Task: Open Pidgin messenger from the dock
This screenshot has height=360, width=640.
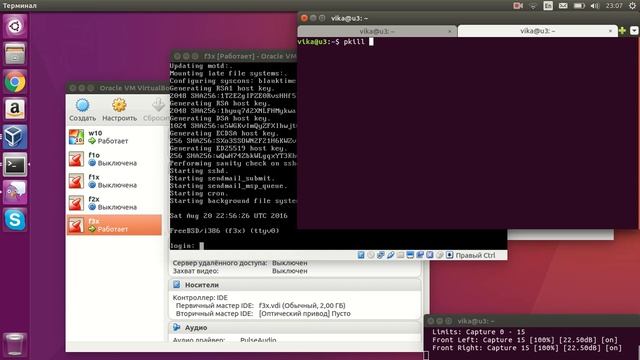Action: click(x=15, y=192)
